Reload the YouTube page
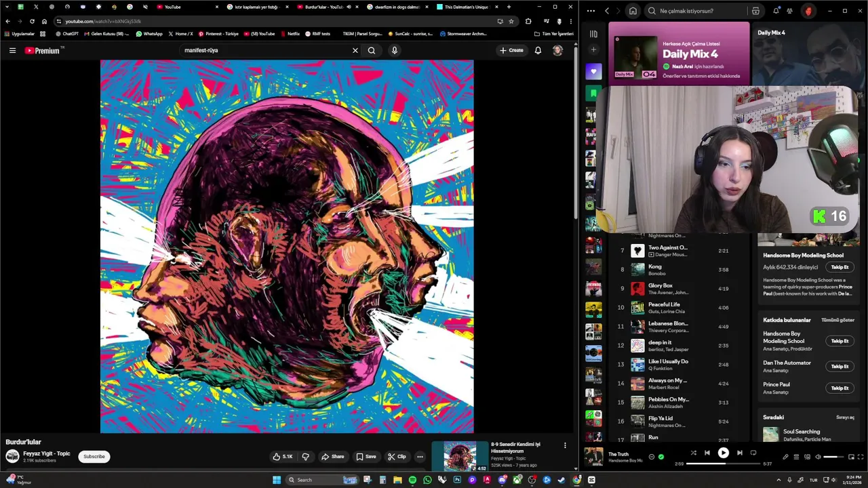 [x=32, y=21]
